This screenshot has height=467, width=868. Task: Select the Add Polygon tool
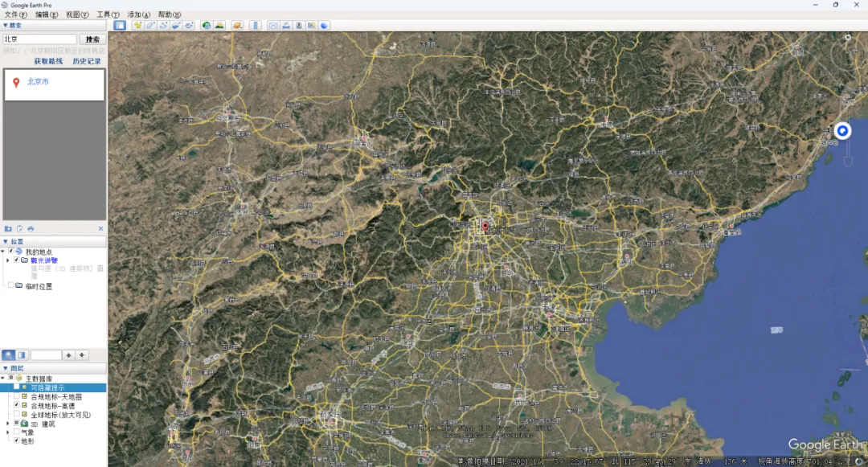click(x=150, y=25)
